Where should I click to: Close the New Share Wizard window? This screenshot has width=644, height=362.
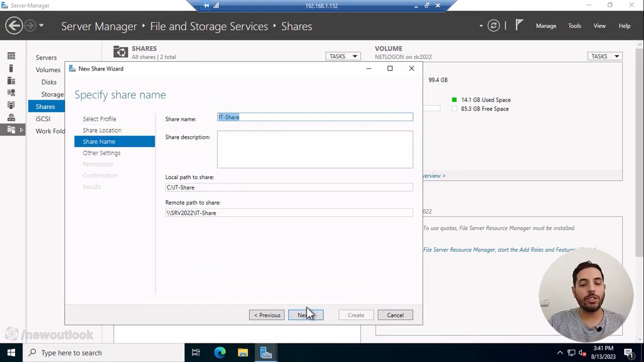coord(412,68)
